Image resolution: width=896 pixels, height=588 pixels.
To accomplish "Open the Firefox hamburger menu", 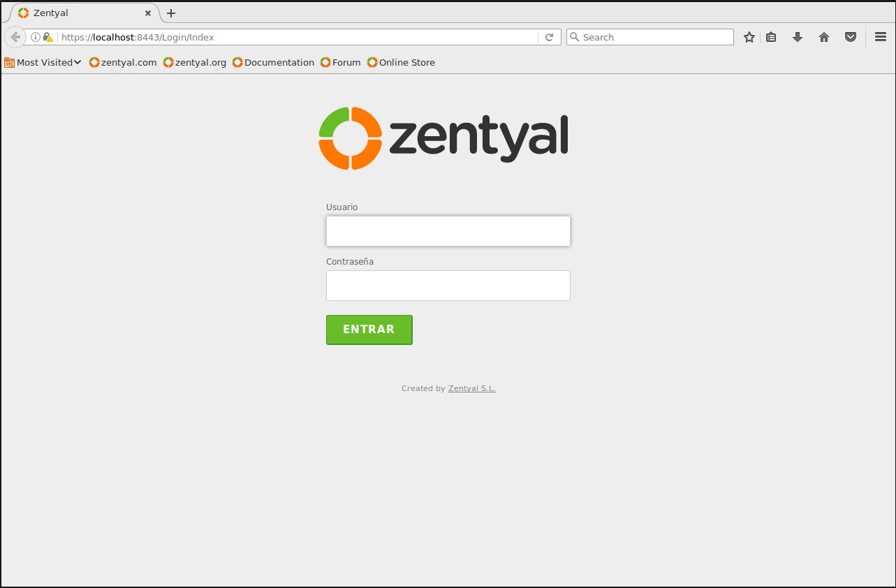I will [x=881, y=37].
